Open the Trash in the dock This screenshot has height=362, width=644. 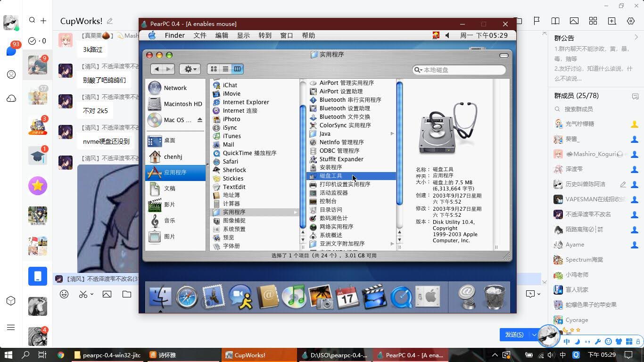(x=494, y=297)
